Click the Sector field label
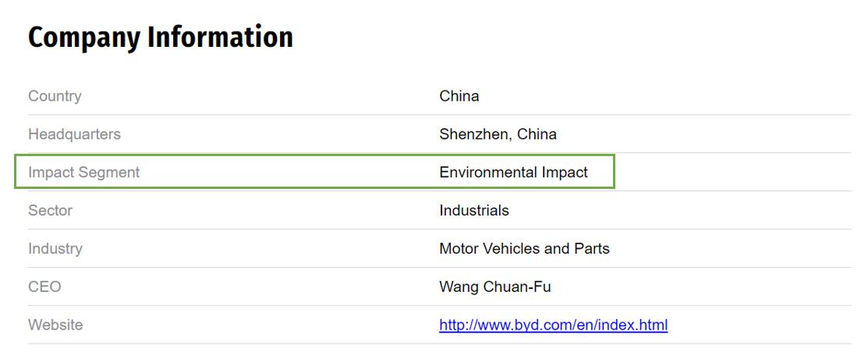 click(50, 211)
